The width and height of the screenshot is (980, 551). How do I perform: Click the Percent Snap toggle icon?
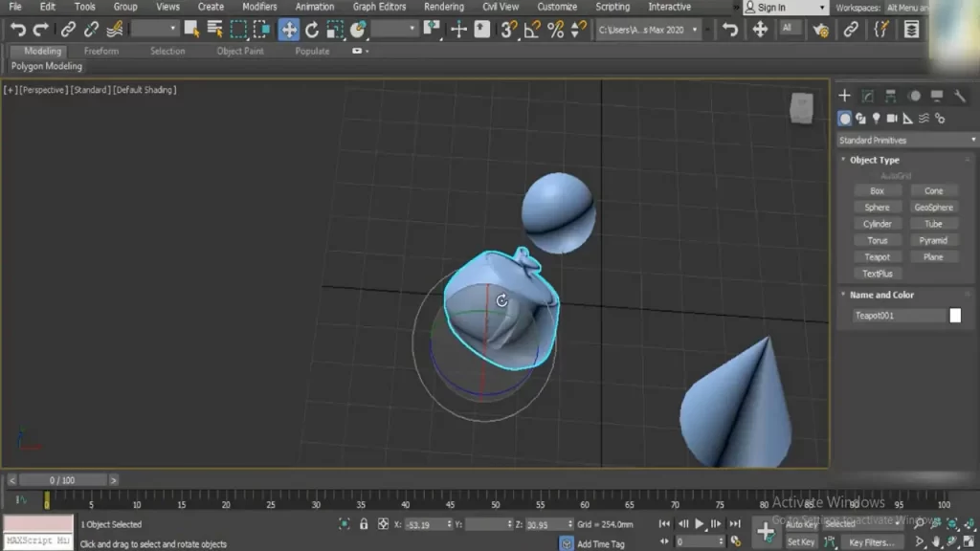coord(556,30)
